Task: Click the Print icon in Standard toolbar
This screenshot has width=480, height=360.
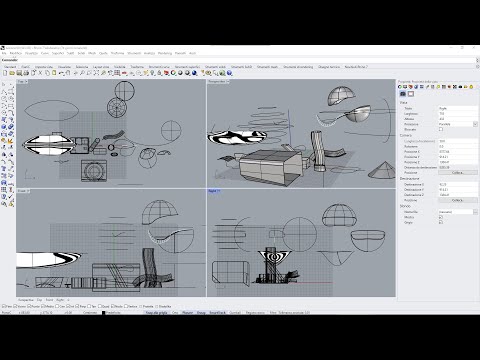Action: (x=26, y=73)
